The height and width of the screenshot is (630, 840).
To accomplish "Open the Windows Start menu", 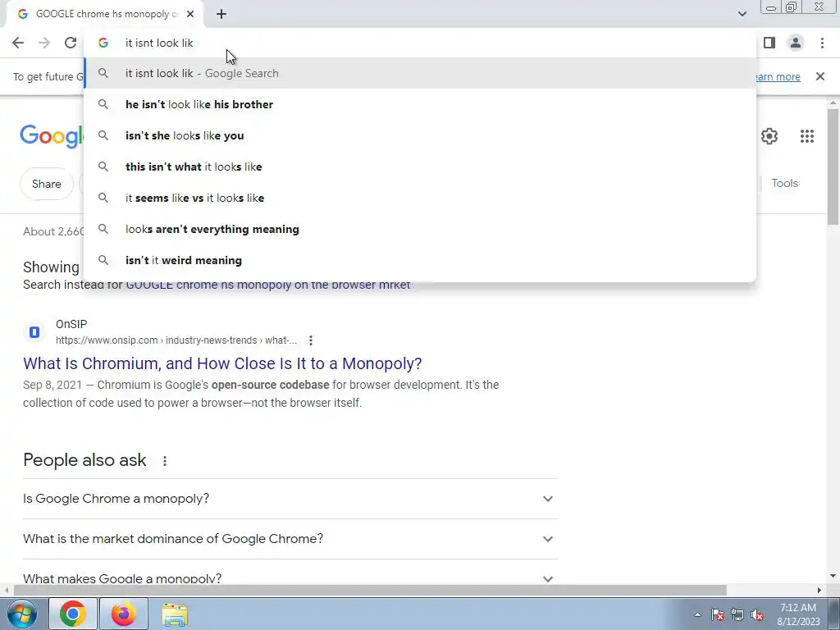I will 21,614.
